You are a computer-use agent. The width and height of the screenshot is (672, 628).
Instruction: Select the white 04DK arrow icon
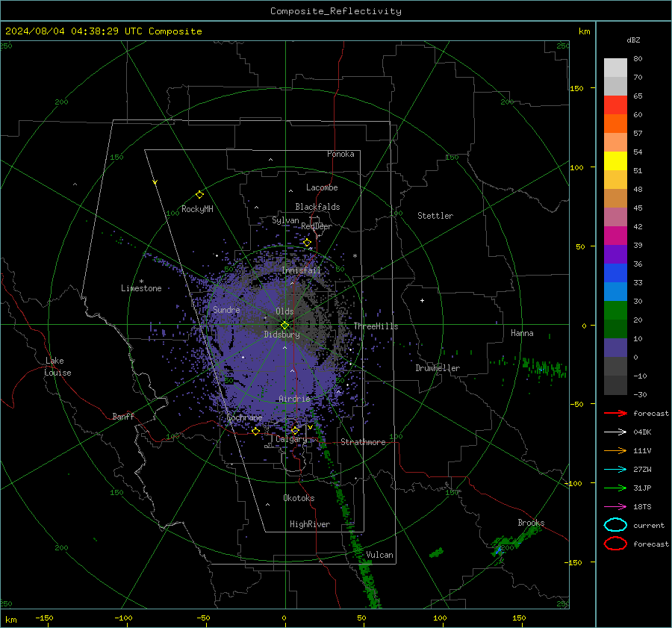(615, 432)
